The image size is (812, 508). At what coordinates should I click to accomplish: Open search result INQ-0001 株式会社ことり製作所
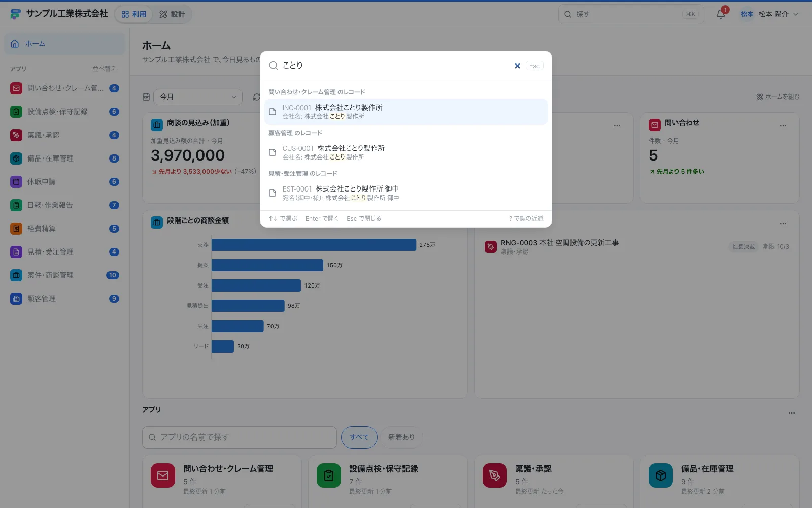tap(405, 112)
